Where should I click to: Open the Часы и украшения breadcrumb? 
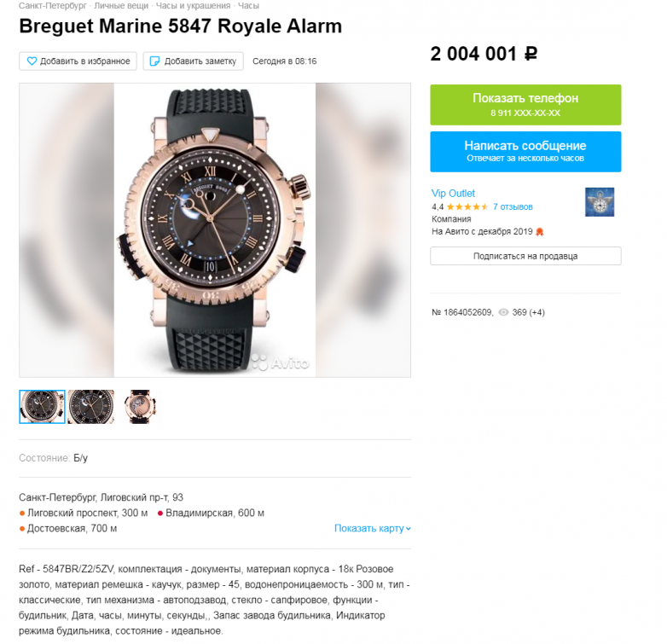(193, 6)
